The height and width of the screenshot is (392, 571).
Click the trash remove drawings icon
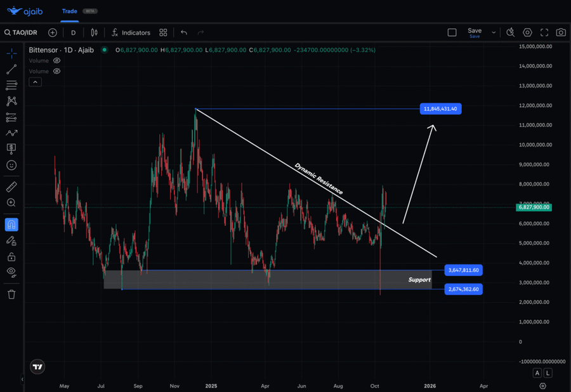(11, 294)
